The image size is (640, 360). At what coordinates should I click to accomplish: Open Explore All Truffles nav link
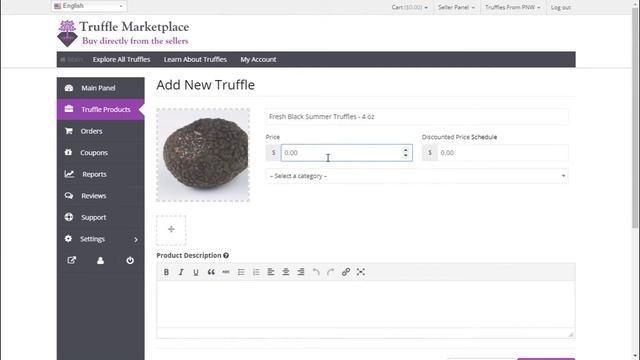[121, 60]
